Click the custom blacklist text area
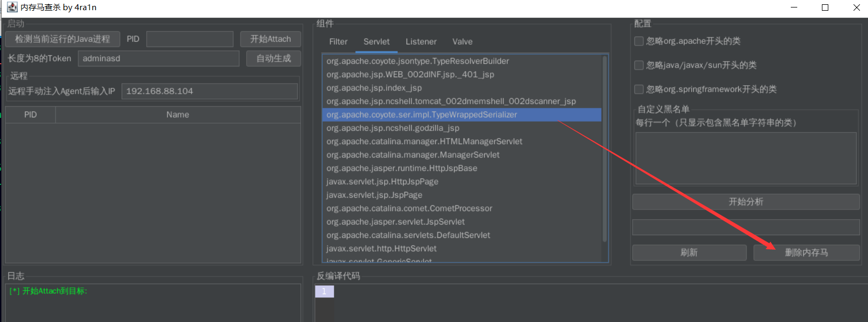 coord(746,158)
